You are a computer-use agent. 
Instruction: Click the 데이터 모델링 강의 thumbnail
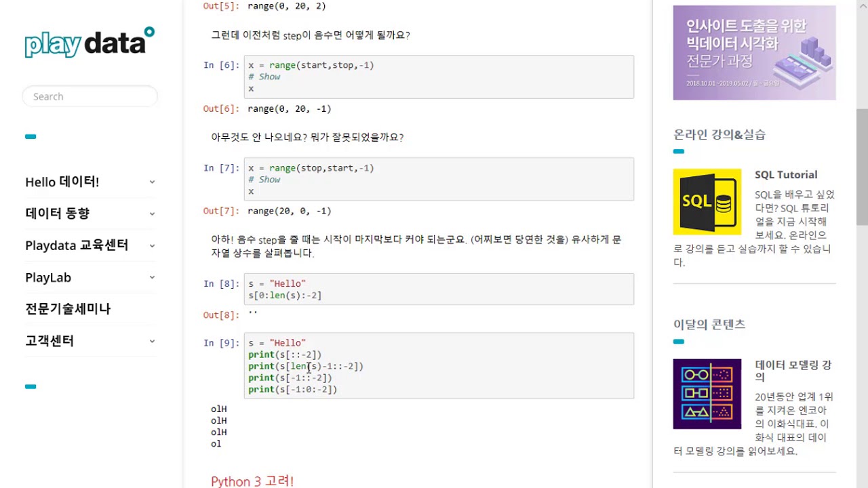(707, 394)
